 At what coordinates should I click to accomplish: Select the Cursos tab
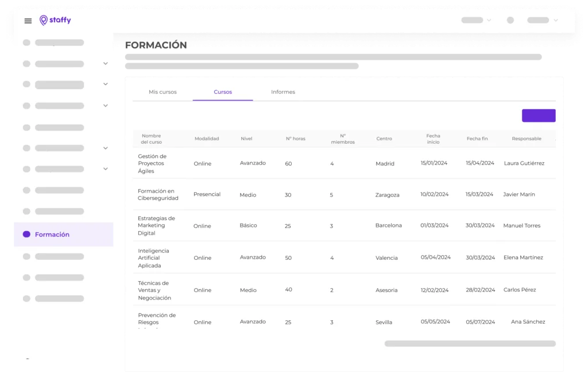pyautogui.click(x=223, y=92)
